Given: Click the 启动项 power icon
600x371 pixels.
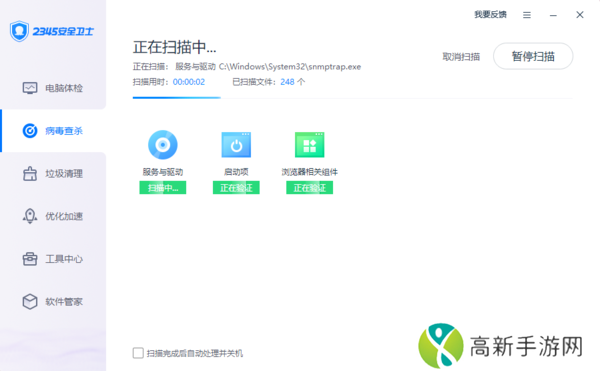Looking at the screenshot, I should click(x=236, y=145).
